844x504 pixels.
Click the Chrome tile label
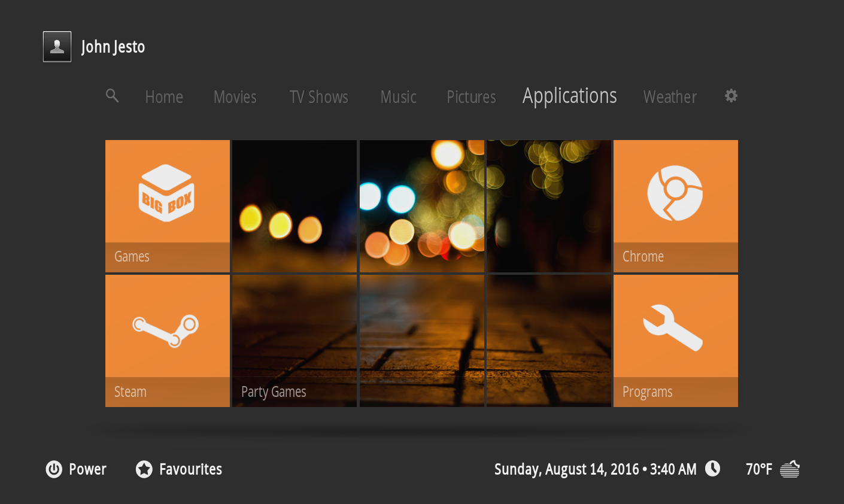(643, 257)
